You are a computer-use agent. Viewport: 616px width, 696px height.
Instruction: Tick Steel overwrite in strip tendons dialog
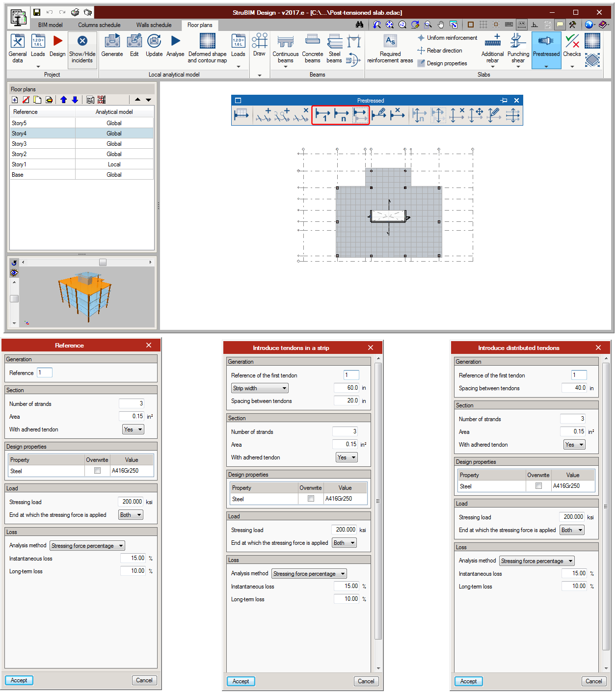tap(311, 499)
